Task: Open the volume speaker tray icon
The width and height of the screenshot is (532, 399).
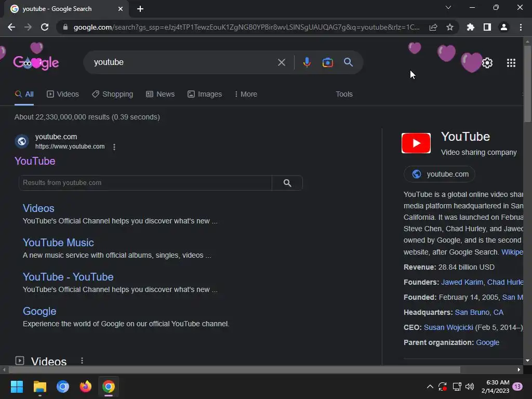Action: pyautogui.click(x=470, y=387)
